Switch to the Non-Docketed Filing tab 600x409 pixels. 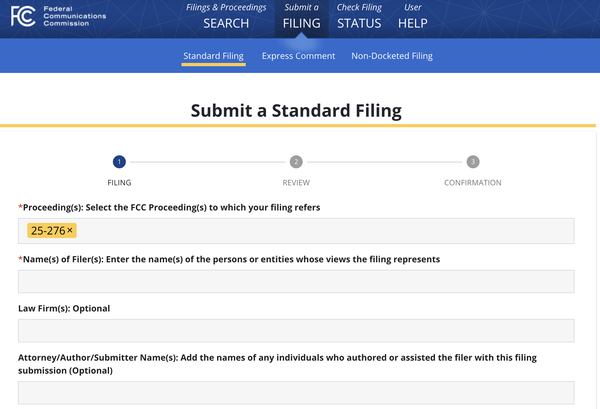(392, 56)
